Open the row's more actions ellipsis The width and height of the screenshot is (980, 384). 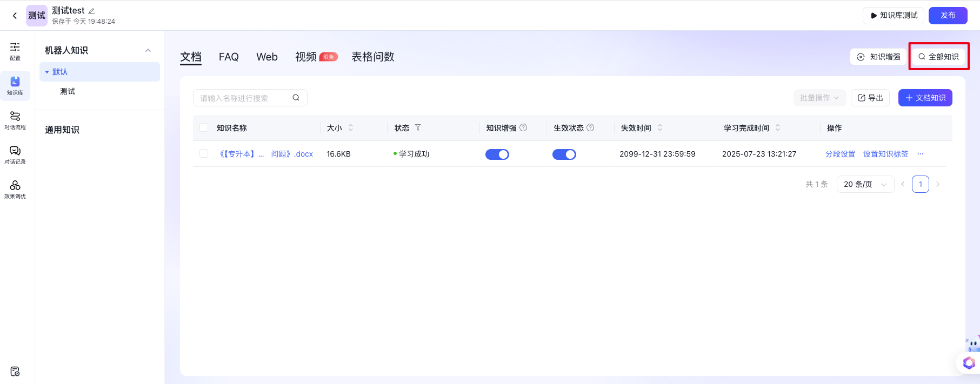[x=921, y=154]
